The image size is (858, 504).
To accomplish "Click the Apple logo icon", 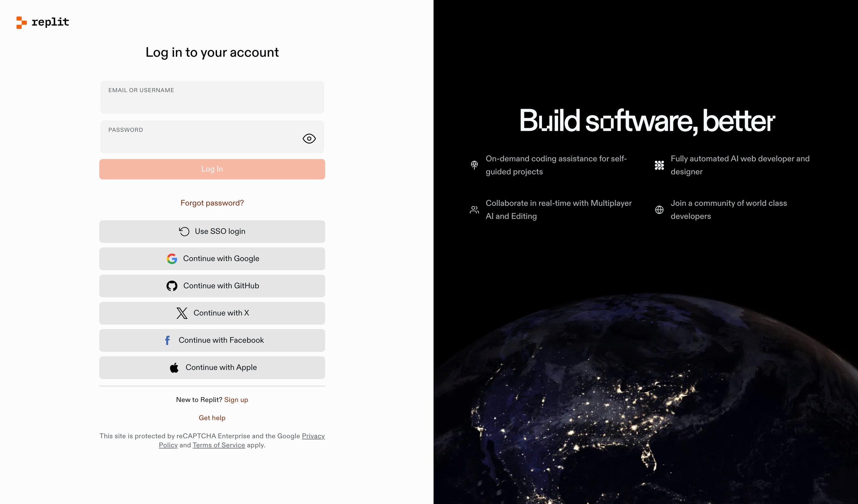I will point(174,367).
